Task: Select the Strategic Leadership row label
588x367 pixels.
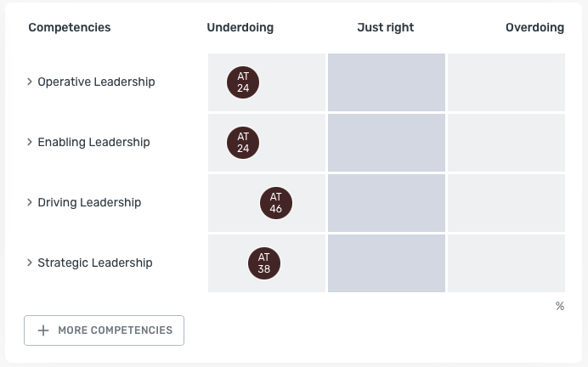Action: [x=95, y=263]
